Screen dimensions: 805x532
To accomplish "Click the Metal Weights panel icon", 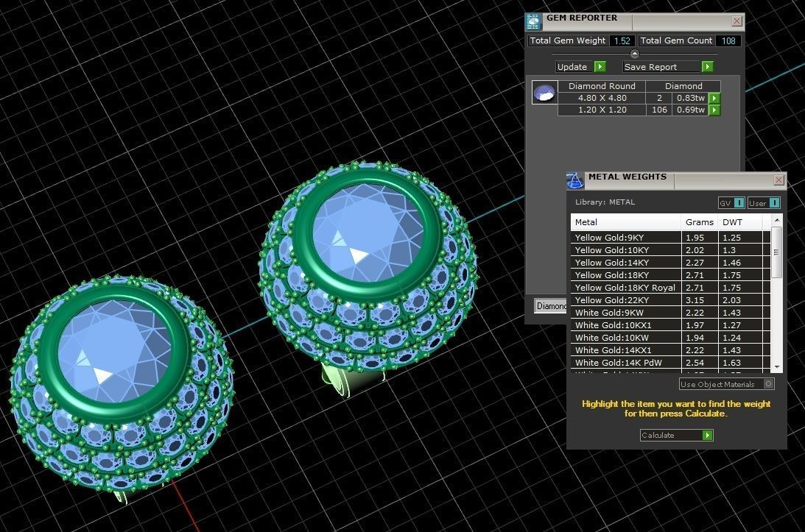I will 574,180.
